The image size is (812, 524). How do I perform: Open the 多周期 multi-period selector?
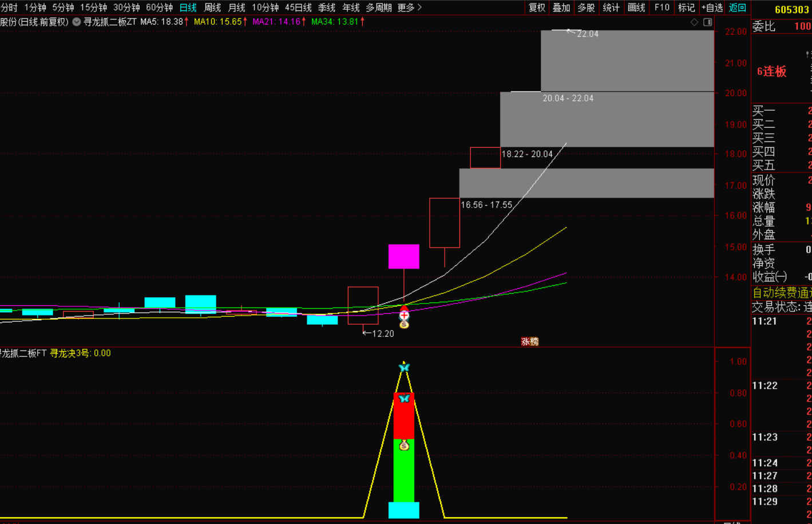(x=379, y=7)
